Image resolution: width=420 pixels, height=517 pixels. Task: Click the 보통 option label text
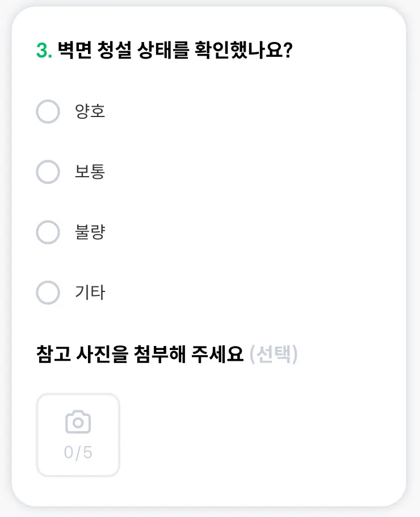90,172
